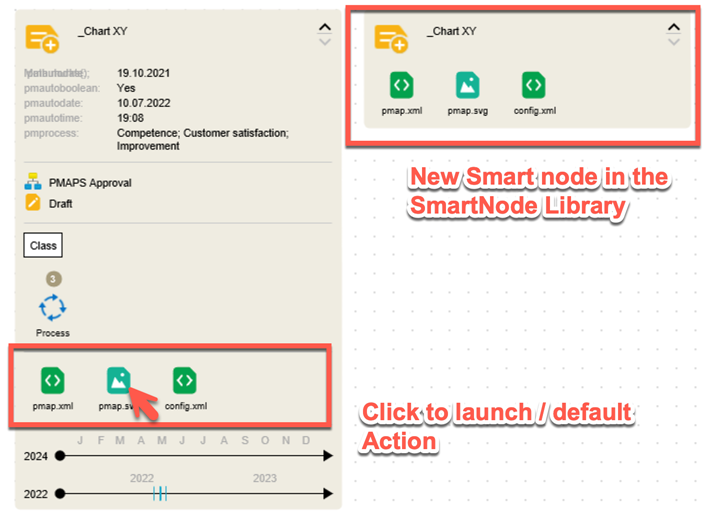The width and height of the screenshot is (714, 519).
Task: Open config.xml in the expanded card
Action: tap(185, 380)
